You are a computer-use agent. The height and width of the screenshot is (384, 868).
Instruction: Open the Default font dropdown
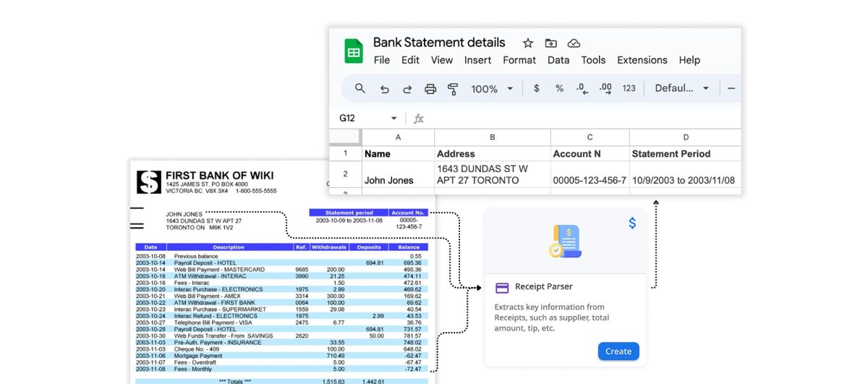(x=682, y=88)
